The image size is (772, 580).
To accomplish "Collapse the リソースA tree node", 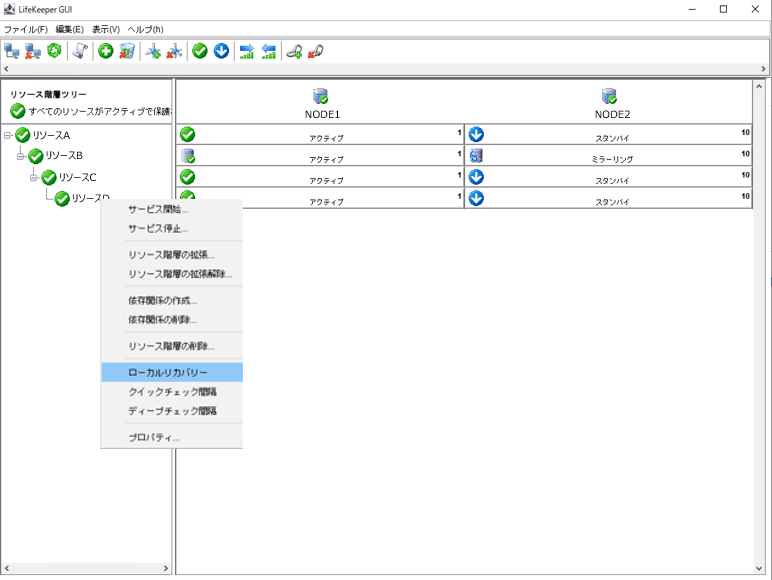I will (7, 135).
